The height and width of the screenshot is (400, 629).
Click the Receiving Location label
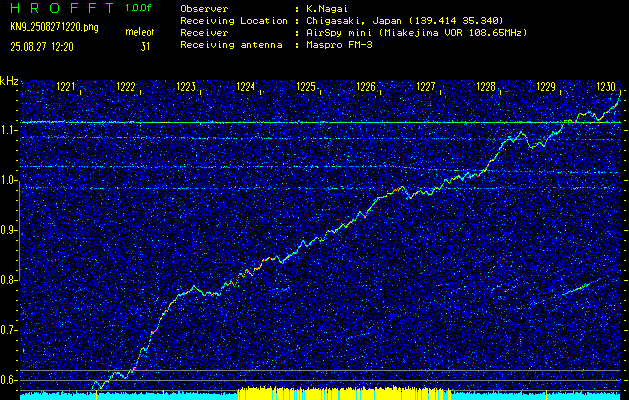(x=234, y=21)
